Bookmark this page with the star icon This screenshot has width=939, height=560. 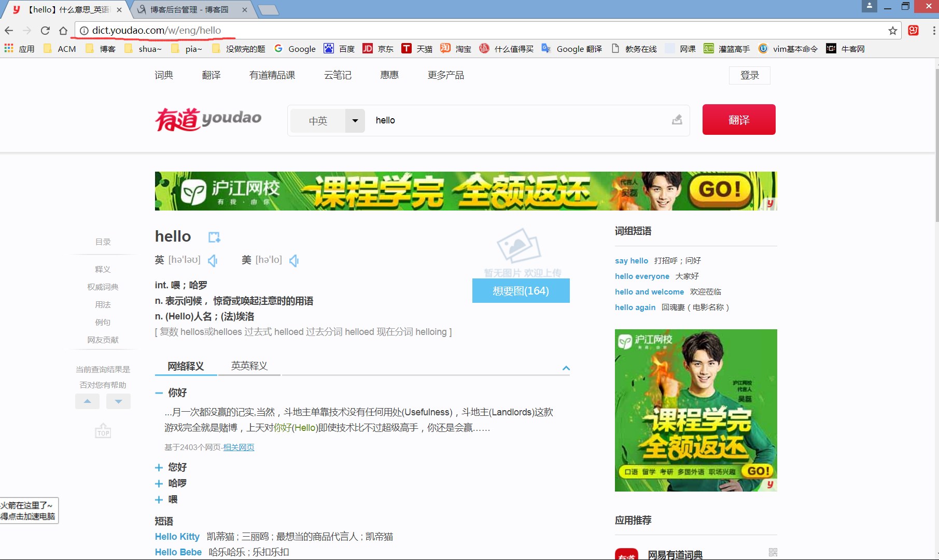coord(892,31)
